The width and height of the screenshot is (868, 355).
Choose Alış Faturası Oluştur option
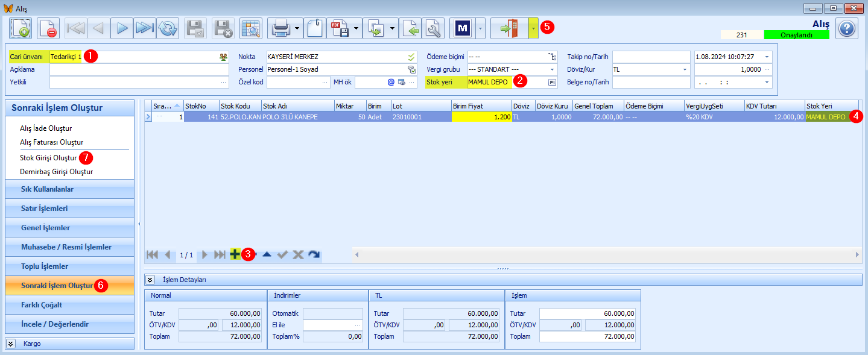click(x=52, y=142)
